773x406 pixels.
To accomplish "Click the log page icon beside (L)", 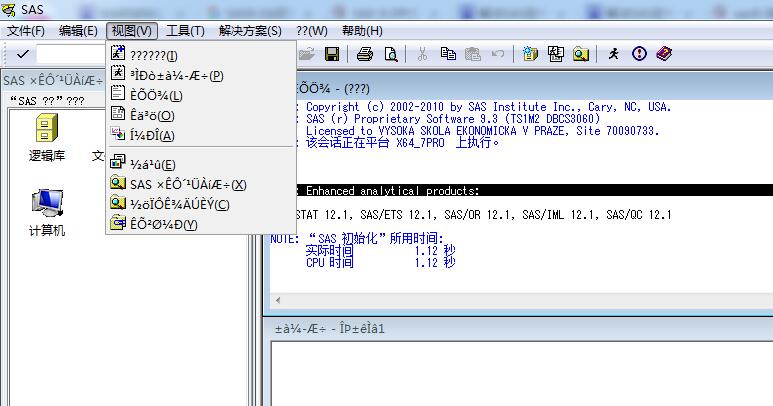I will tap(118, 93).
